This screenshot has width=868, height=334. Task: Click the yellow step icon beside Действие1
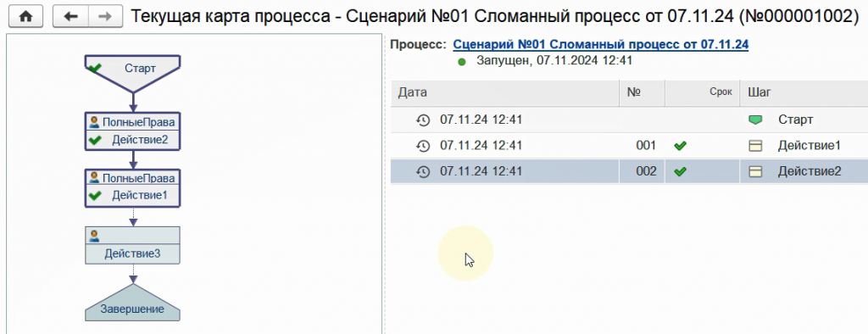click(x=755, y=146)
